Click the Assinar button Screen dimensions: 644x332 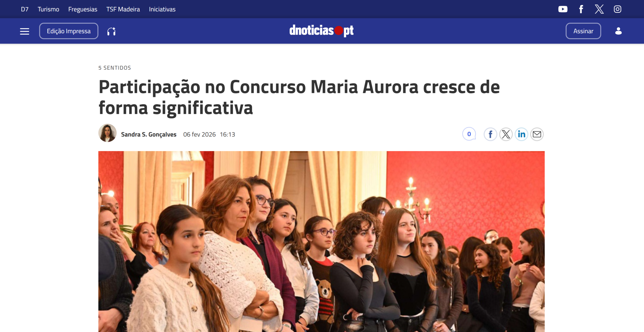pyautogui.click(x=583, y=31)
